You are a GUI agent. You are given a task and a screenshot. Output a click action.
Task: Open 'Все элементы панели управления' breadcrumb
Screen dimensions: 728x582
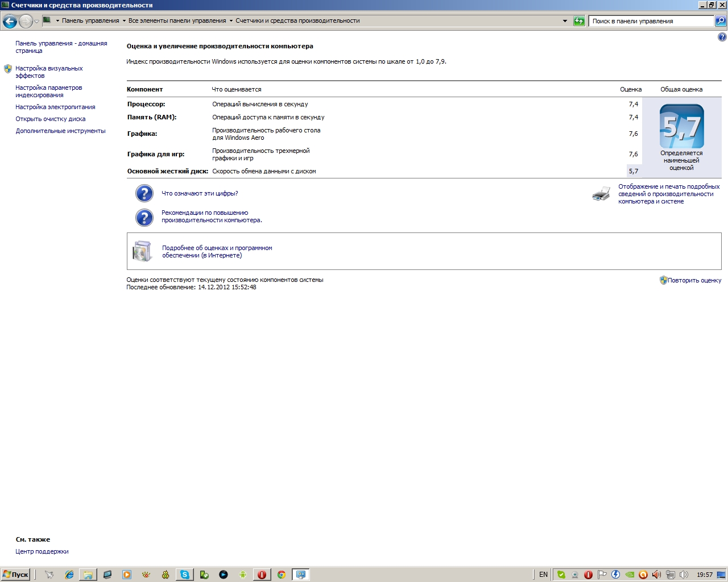[177, 20]
